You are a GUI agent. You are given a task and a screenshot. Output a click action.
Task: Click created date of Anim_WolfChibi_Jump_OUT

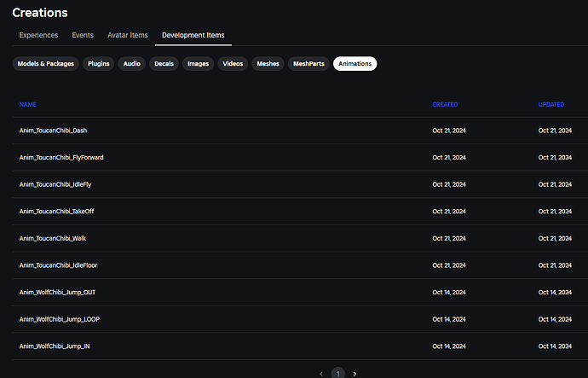449,293
